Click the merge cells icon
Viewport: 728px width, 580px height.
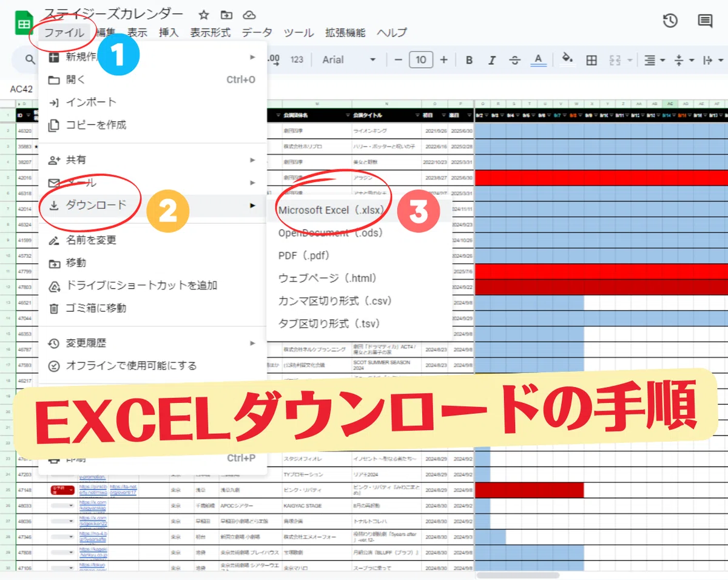coord(615,59)
